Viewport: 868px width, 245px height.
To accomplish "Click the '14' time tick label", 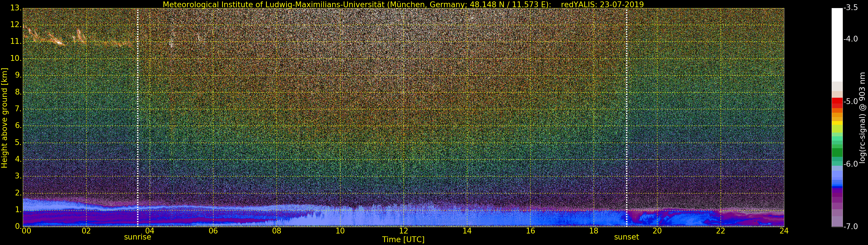I will 467,231.
